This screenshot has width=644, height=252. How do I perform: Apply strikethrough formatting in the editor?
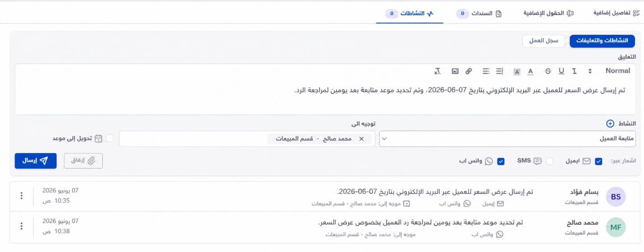click(x=548, y=71)
